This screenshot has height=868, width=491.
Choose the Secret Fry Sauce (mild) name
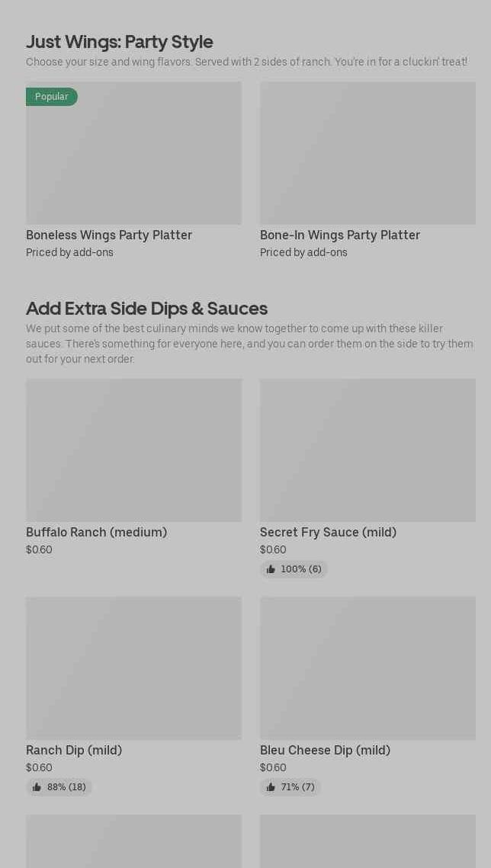tap(328, 533)
